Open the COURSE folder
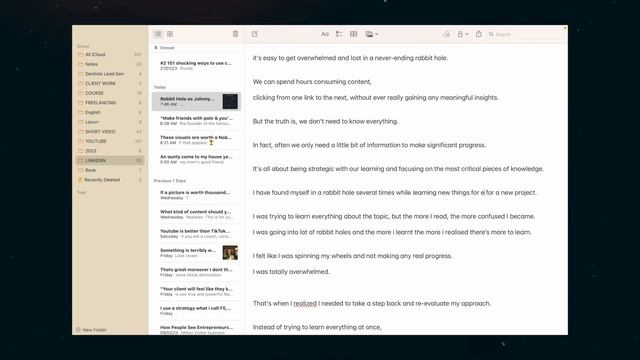Screen dimensions: 640x360 110,93
